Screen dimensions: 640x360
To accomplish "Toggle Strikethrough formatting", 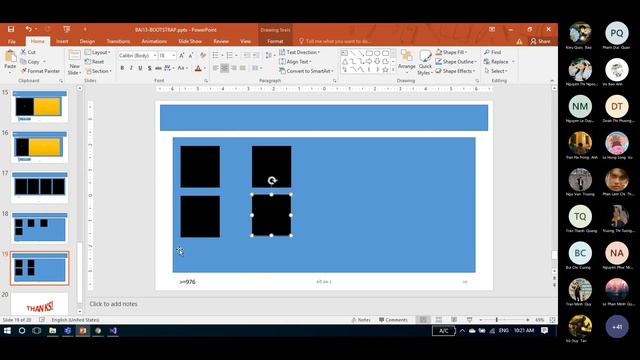I will coord(158,68).
